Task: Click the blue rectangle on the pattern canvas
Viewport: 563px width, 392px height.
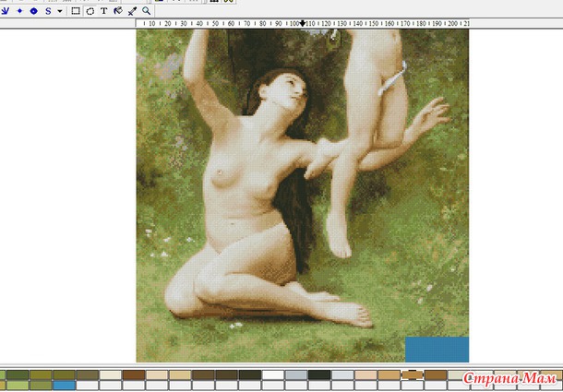Action: pos(437,350)
